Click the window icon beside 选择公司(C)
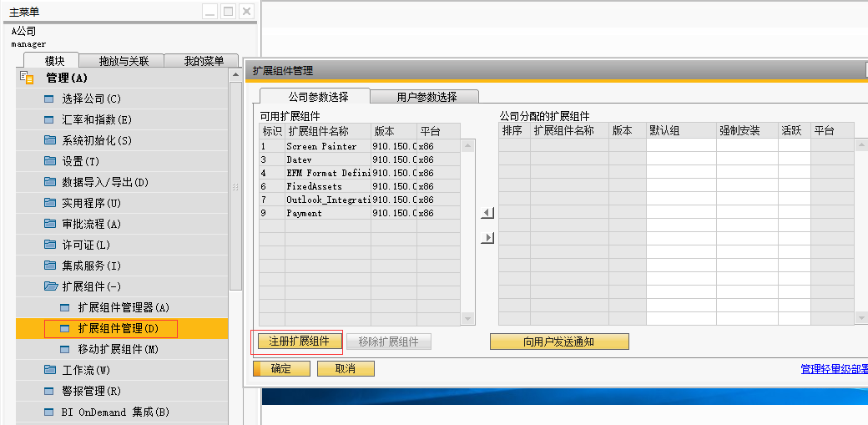 (49, 99)
